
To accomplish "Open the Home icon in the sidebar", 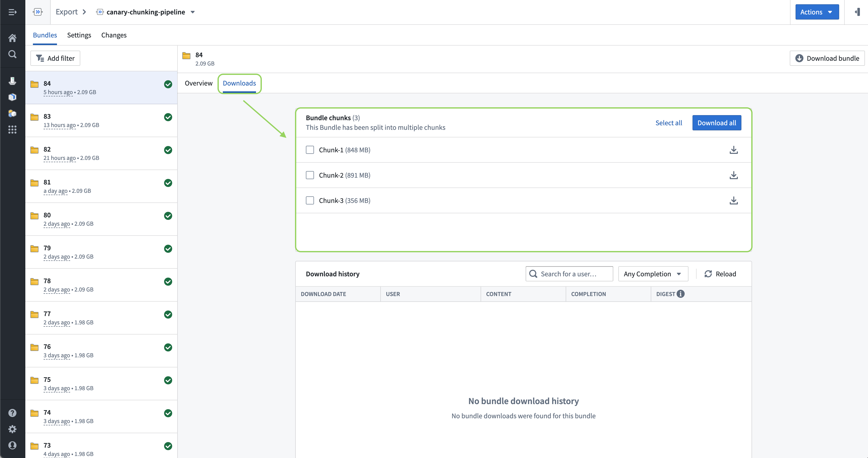I will (12, 38).
